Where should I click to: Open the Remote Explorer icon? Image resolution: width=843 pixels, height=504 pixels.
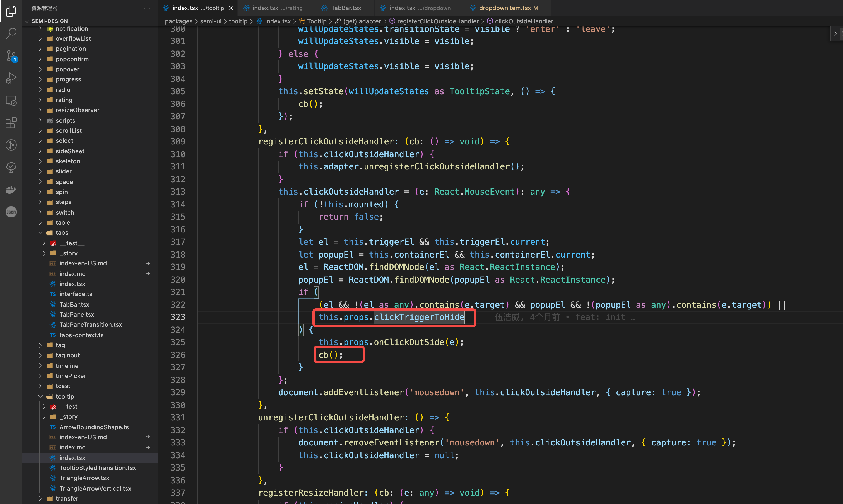coord(11,101)
